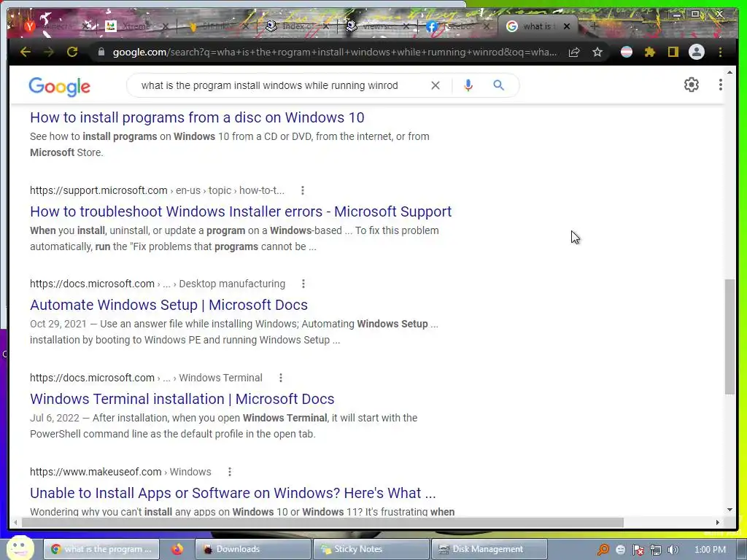Open the Action Center flag tray icon
Viewport: 747px width, 560px height.
pyautogui.click(x=638, y=550)
